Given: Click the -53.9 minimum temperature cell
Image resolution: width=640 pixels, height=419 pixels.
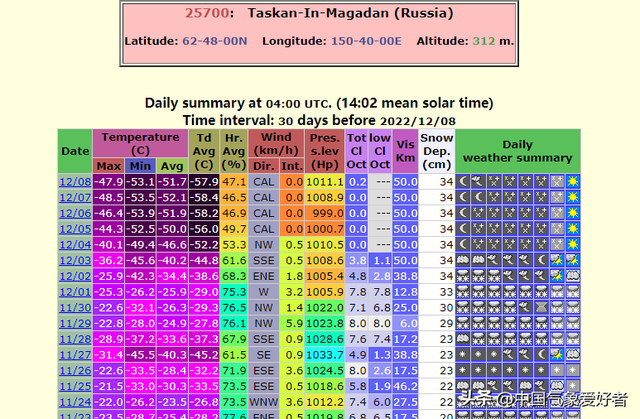Looking at the screenshot, I should (x=140, y=213).
